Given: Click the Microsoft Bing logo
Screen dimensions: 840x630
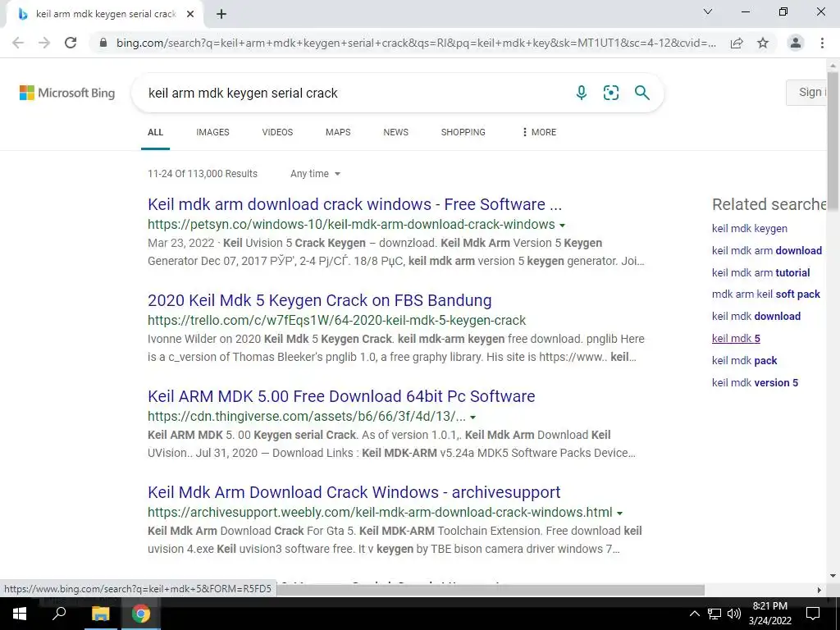Looking at the screenshot, I should (x=67, y=93).
